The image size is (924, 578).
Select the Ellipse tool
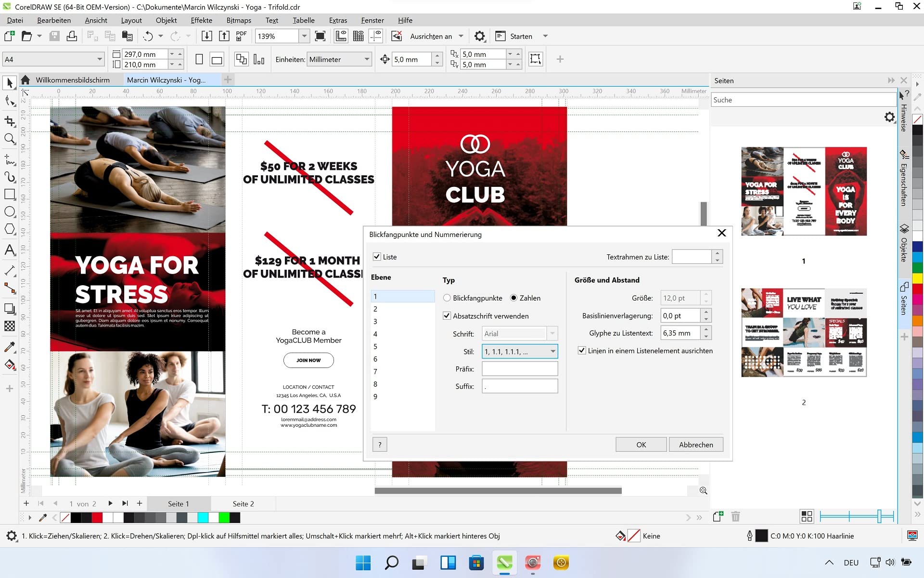point(10,212)
